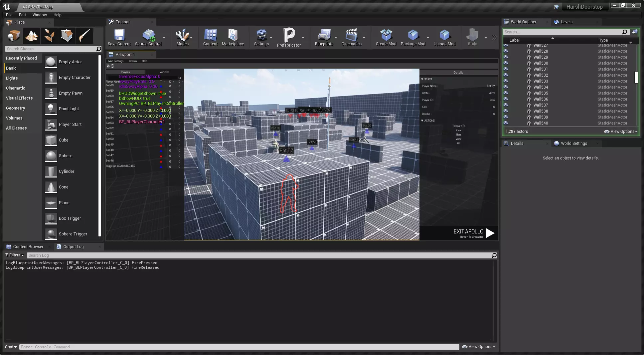Image resolution: width=644 pixels, height=355 pixels.
Task: Open the Window menu
Action: (x=40, y=15)
